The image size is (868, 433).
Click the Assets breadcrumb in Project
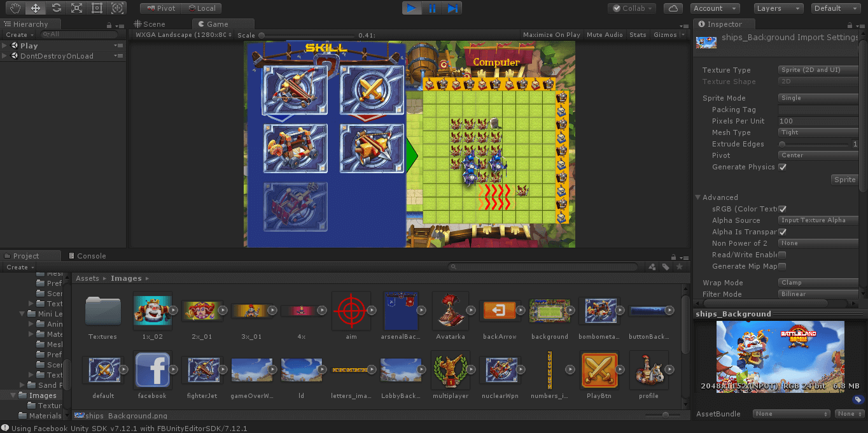tap(87, 278)
